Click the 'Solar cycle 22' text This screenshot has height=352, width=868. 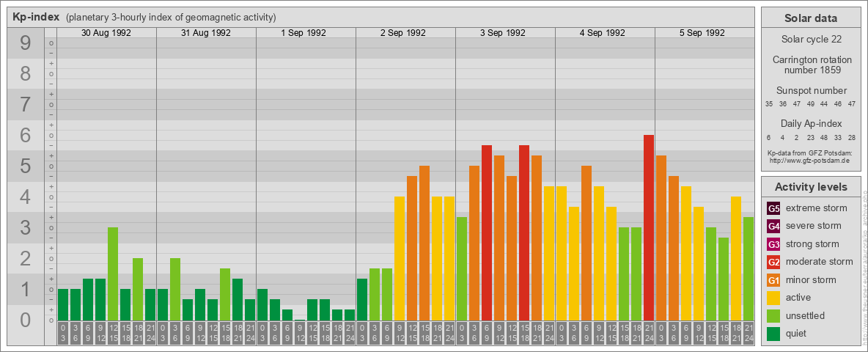pos(810,40)
